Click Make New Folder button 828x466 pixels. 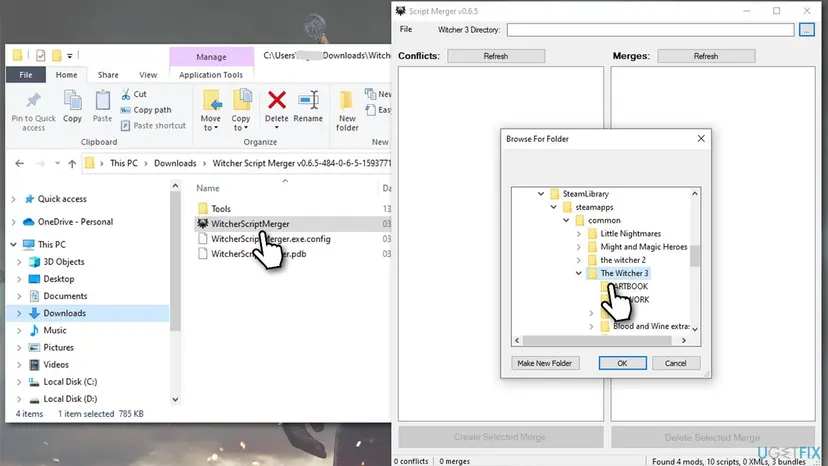pos(544,363)
